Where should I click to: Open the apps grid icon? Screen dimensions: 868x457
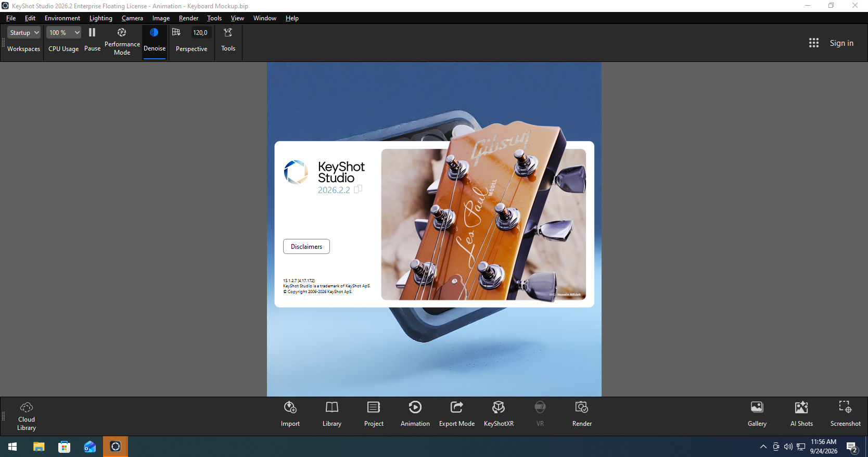814,43
